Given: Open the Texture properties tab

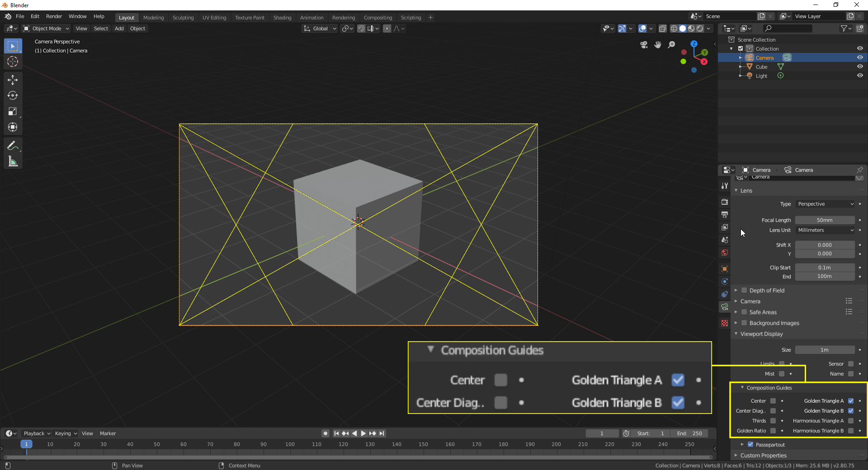Looking at the screenshot, I should [725, 323].
